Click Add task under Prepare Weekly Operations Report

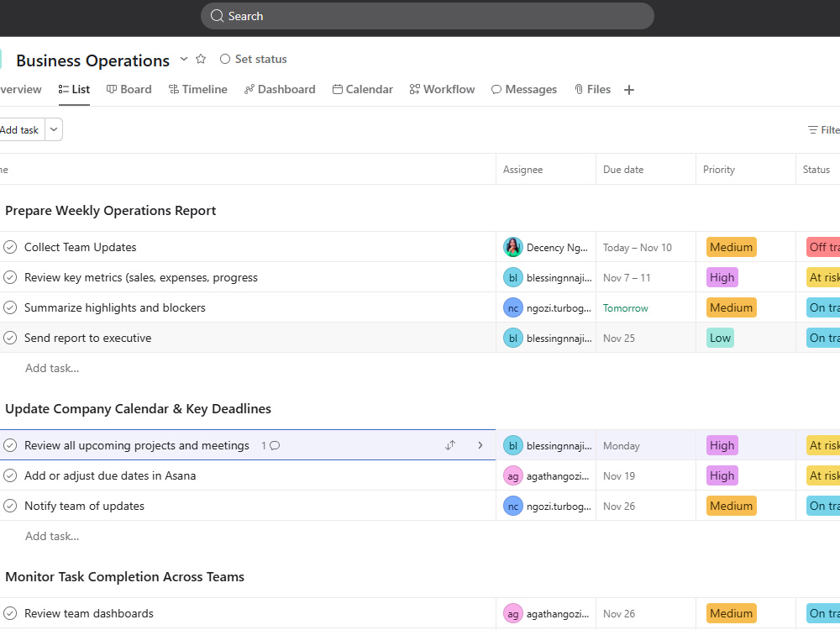click(52, 369)
